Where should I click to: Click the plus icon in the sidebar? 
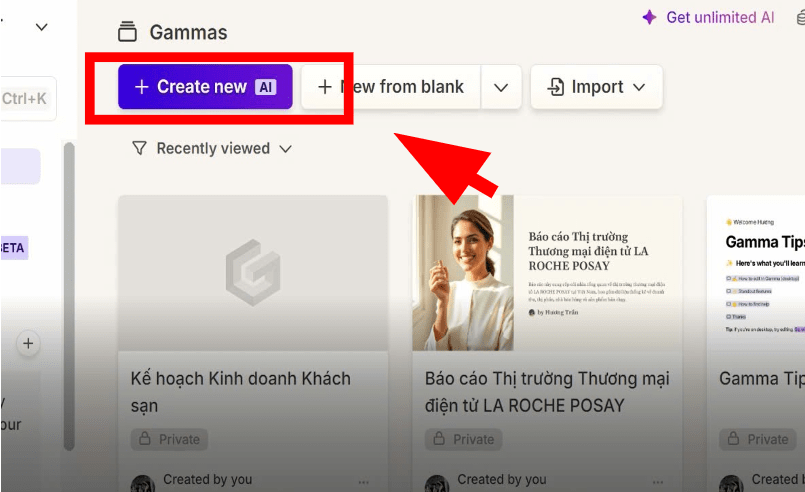(x=28, y=344)
